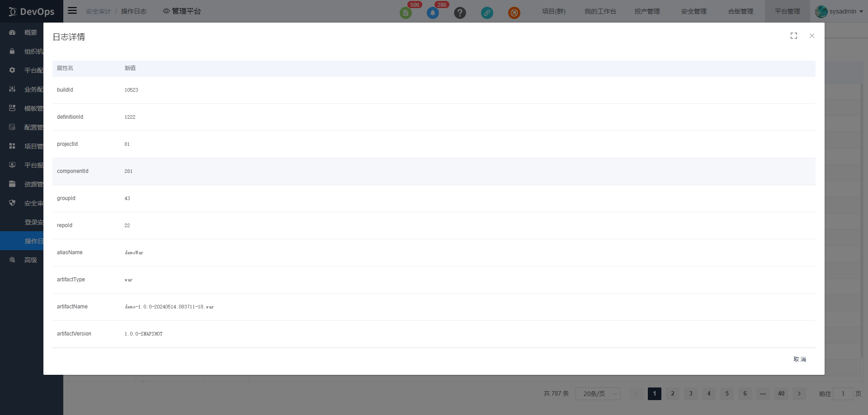Click the hamburger menu collapse icon

72,10
